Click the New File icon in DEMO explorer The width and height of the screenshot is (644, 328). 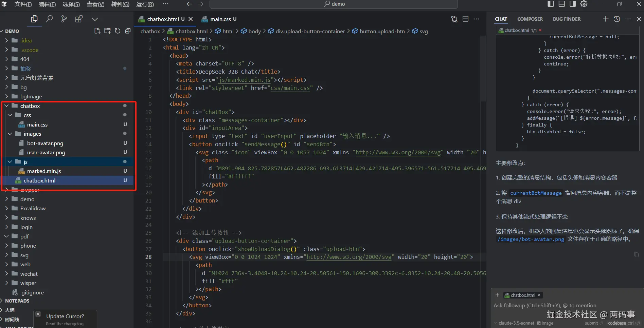[97, 31]
